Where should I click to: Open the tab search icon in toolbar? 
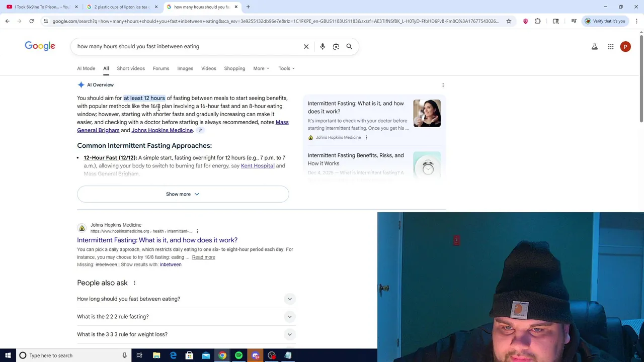click(555, 21)
